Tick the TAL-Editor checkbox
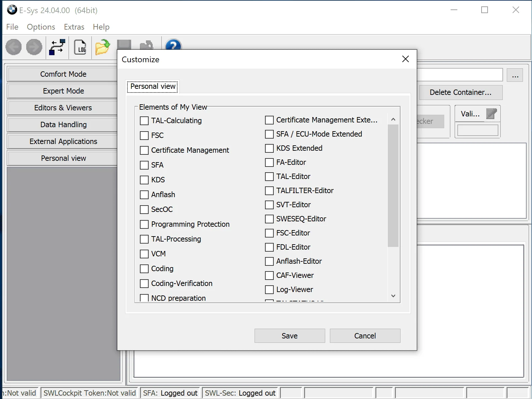This screenshot has height=399, width=532. (269, 177)
